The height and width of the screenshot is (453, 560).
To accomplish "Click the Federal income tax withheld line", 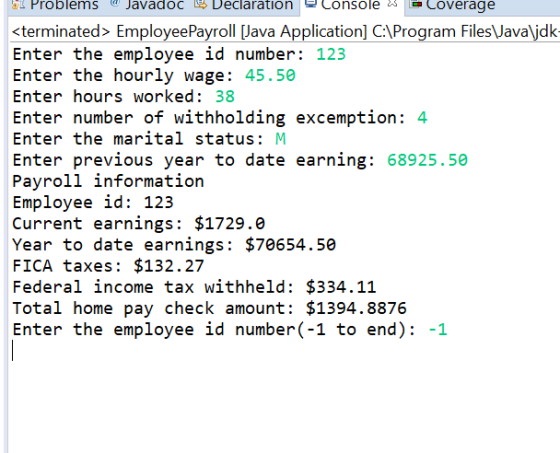I will pos(194,287).
